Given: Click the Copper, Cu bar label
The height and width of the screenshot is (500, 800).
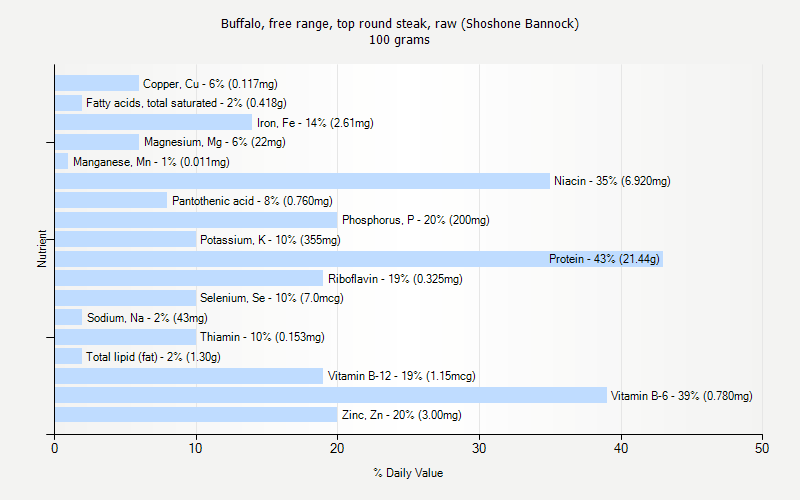Looking at the screenshot, I should click(x=210, y=84).
